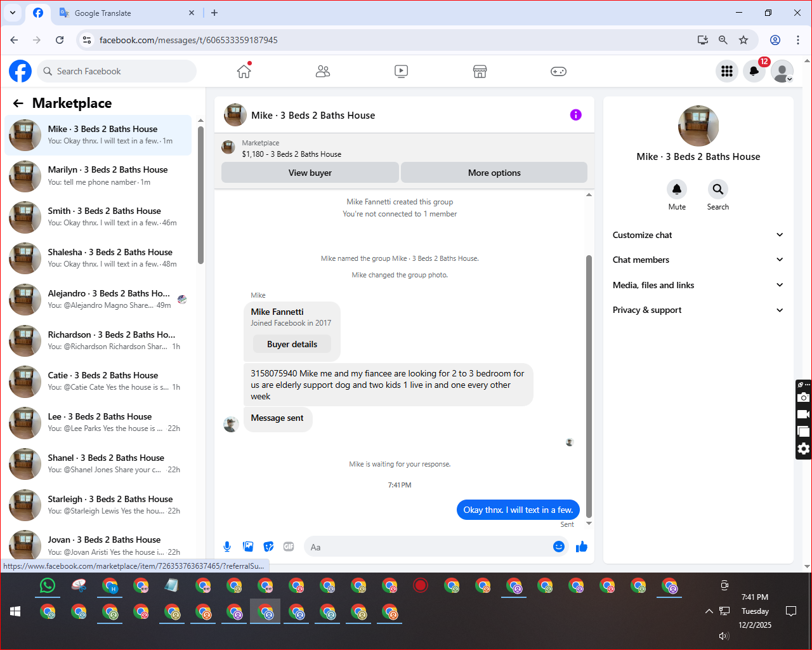Screen dimensions: 812x650
Task: Open Buyer details for Mike Fannetti
Action: [x=292, y=344]
